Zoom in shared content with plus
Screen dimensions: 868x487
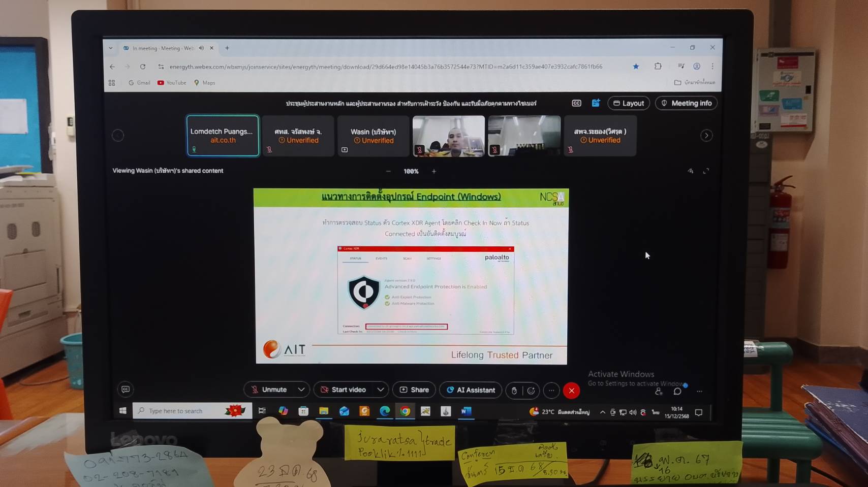[434, 171]
